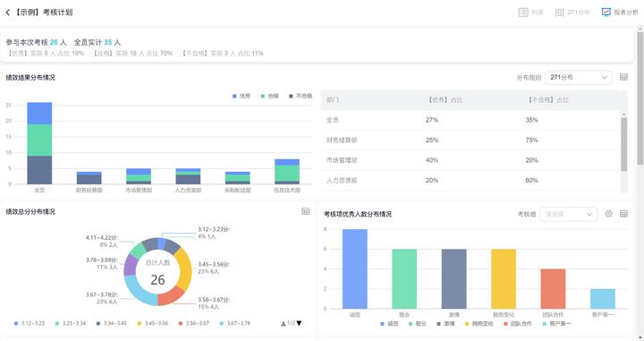Go to previous legend page with up triangle
644x341 pixels.
pos(284,323)
